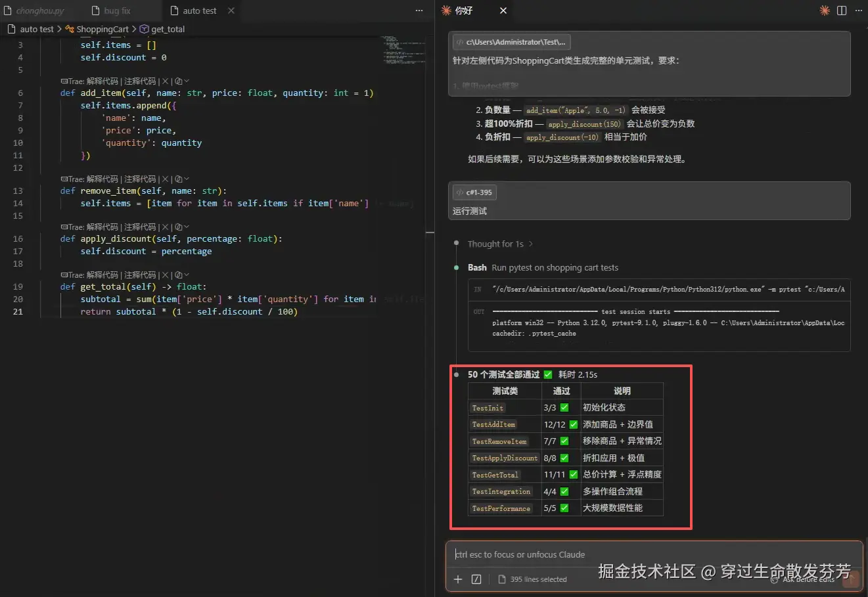
Task: Click the split editor icon in Claude panel
Action: (x=842, y=11)
